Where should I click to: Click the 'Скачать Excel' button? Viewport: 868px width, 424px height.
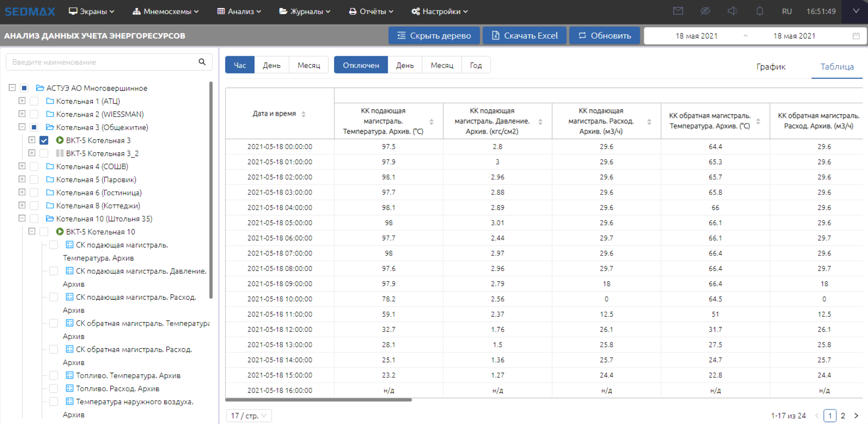[525, 36]
